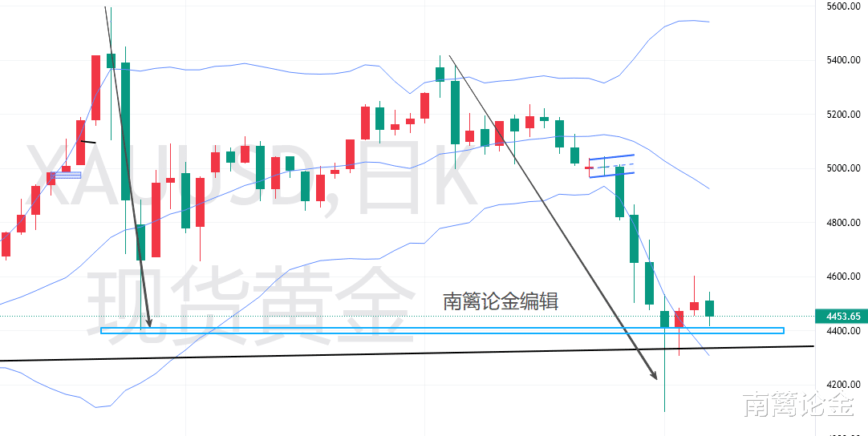
Task: Click the 4400.00 price axis label
Action: click(843, 331)
